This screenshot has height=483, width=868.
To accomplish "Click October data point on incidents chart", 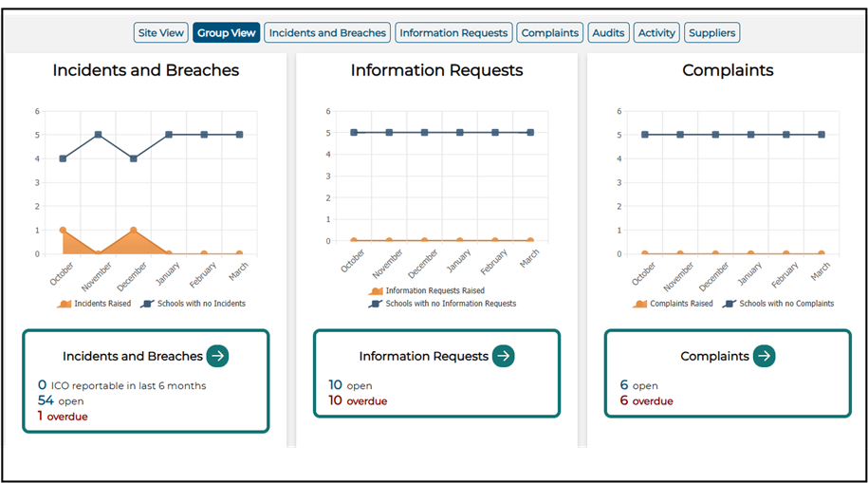I will (x=63, y=231).
